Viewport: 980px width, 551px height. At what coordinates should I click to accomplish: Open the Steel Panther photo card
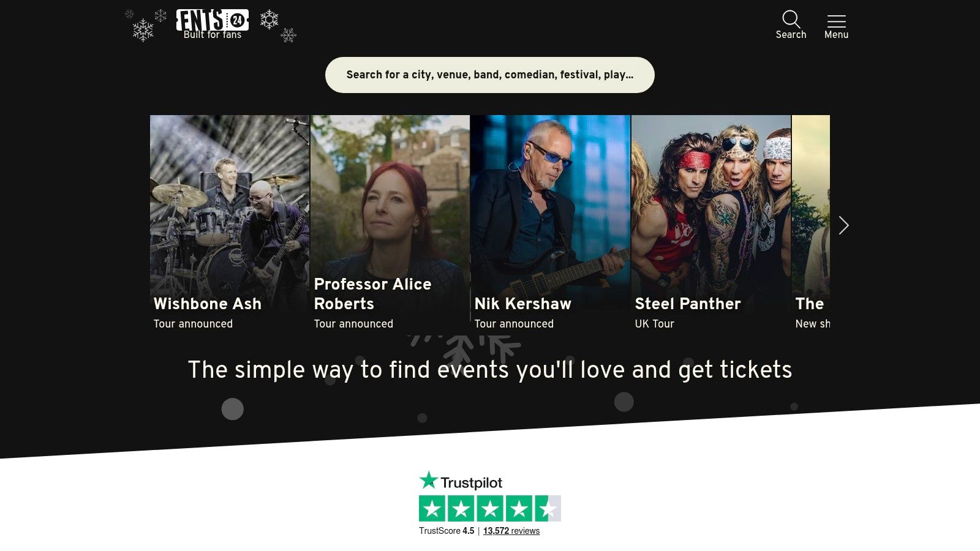tap(711, 223)
